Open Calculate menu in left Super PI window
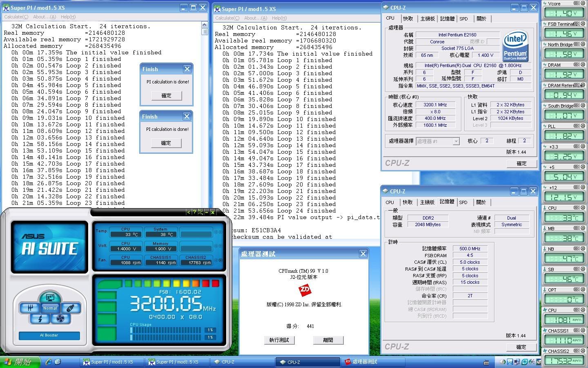588x368 pixels. click(16, 17)
